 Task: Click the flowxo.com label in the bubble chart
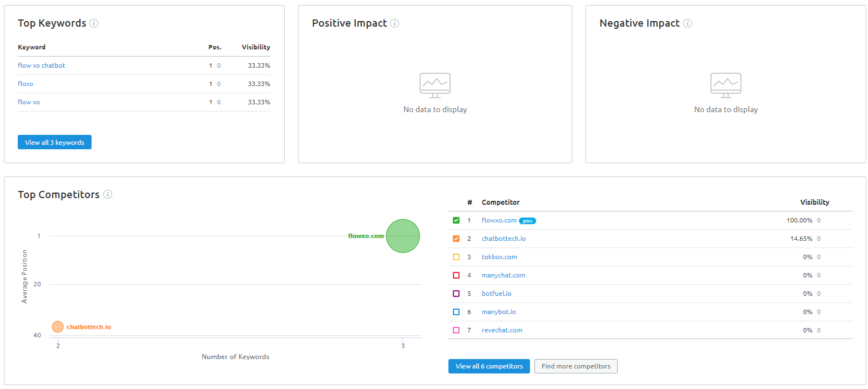point(366,236)
